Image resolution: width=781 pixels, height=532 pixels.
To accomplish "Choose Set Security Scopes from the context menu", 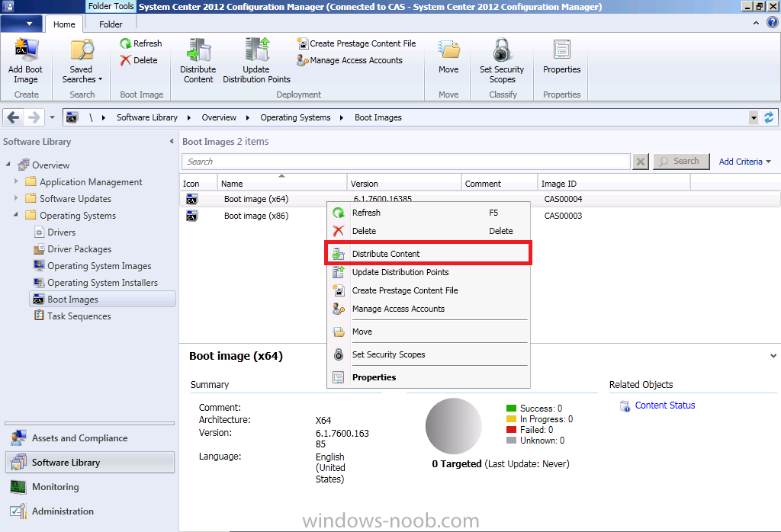I will point(429,355).
